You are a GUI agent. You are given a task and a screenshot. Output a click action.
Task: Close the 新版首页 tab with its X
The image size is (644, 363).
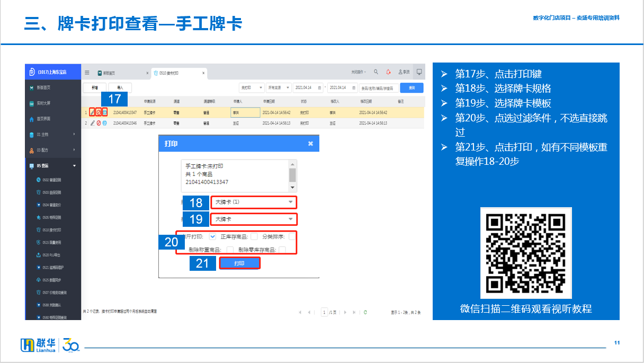click(x=147, y=73)
